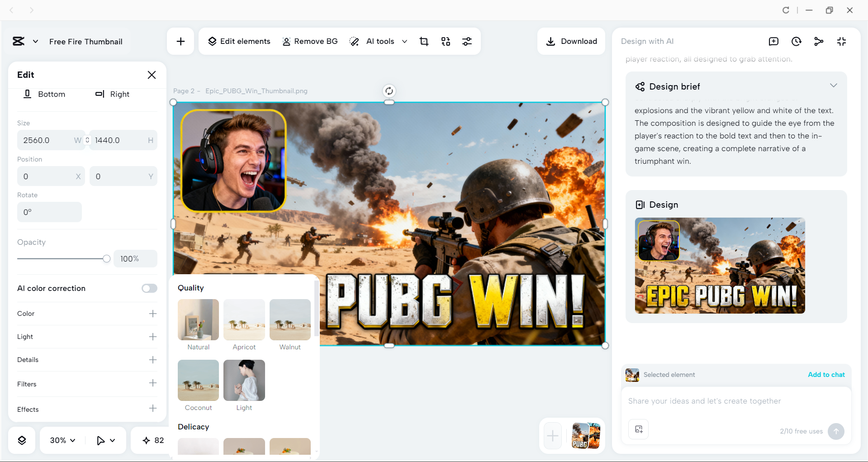Select the PUBG WIN! canvas image

[389, 224]
